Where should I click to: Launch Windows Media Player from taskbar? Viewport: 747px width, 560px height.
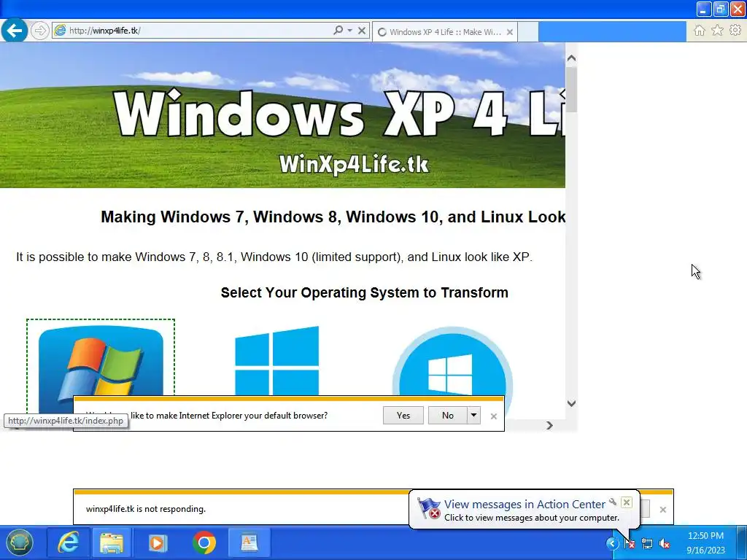coord(158,542)
